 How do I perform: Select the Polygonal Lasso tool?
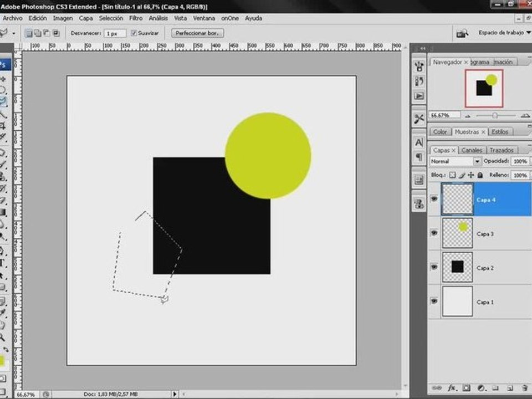(3, 101)
